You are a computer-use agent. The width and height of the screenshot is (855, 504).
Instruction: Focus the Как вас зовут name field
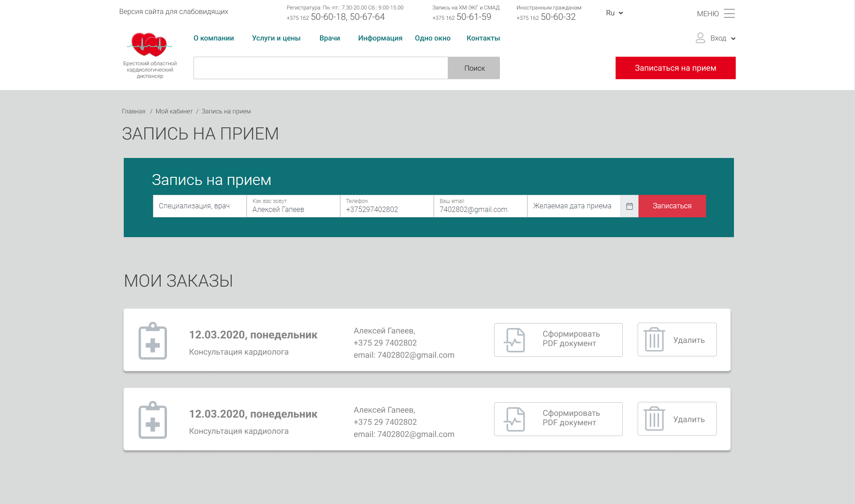(x=293, y=206)
